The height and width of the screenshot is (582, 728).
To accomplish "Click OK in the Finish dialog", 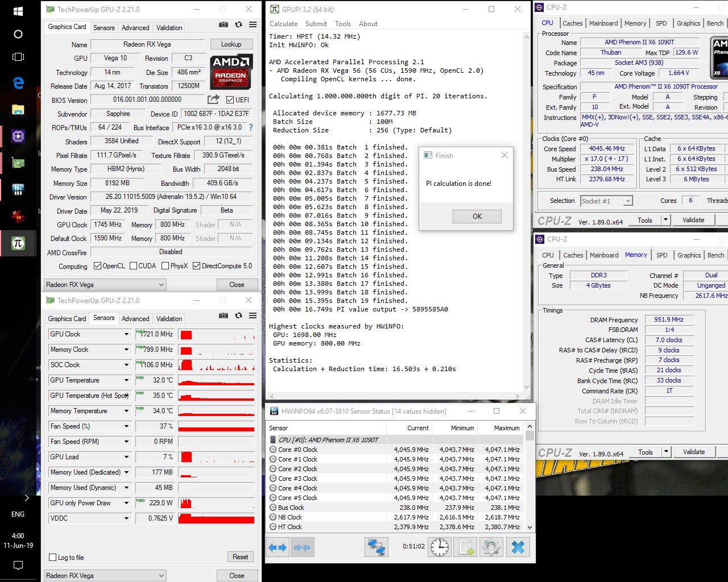I will 477,217.
